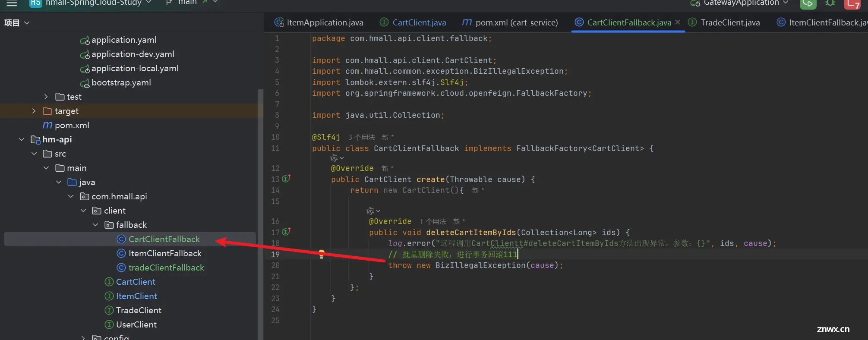
Task: Collapse the main folder
Action: point(46,168)
